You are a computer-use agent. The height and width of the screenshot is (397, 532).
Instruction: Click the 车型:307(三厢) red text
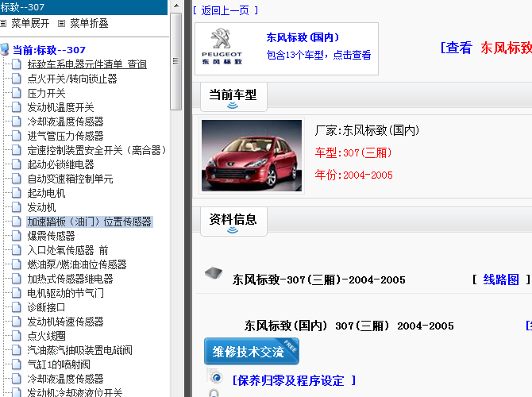(353, 152)
